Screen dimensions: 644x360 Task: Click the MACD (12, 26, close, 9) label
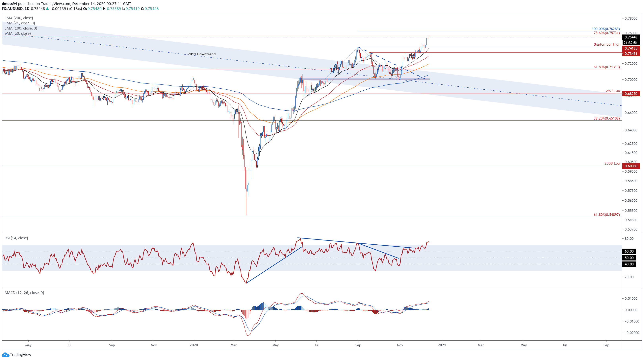tap(24, 293)
